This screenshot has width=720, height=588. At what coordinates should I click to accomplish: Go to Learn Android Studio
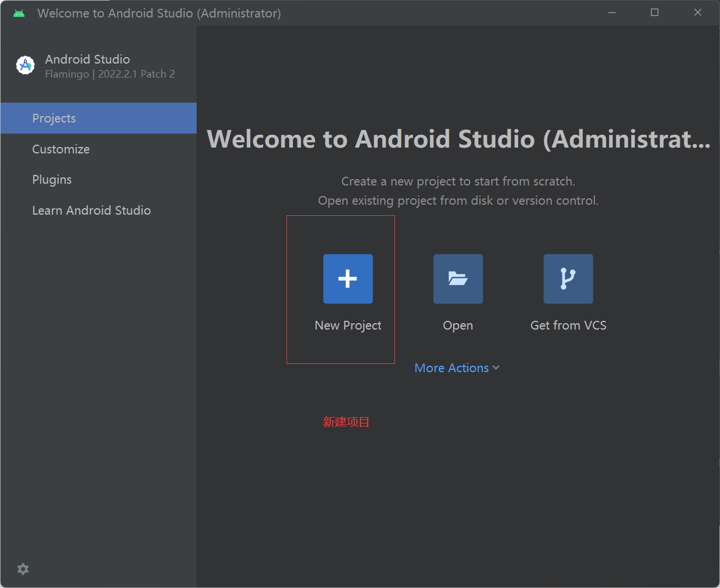(x=99, y=211)
